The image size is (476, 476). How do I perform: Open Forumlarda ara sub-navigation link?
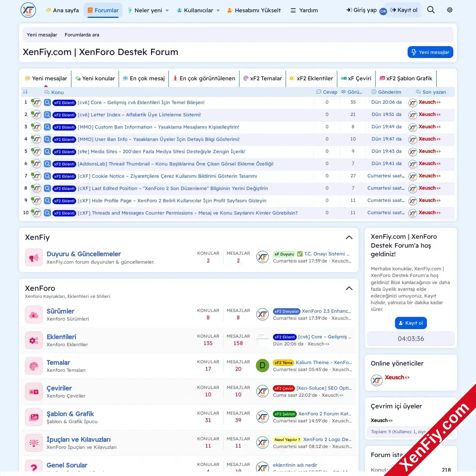pyautogui.click(x=82, y=35)
